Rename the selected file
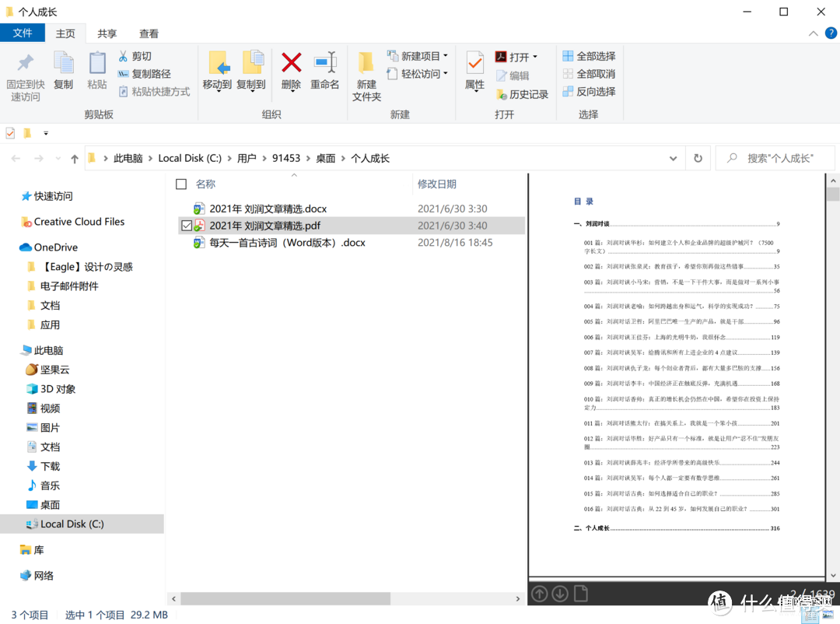 [x=324, y=70]
